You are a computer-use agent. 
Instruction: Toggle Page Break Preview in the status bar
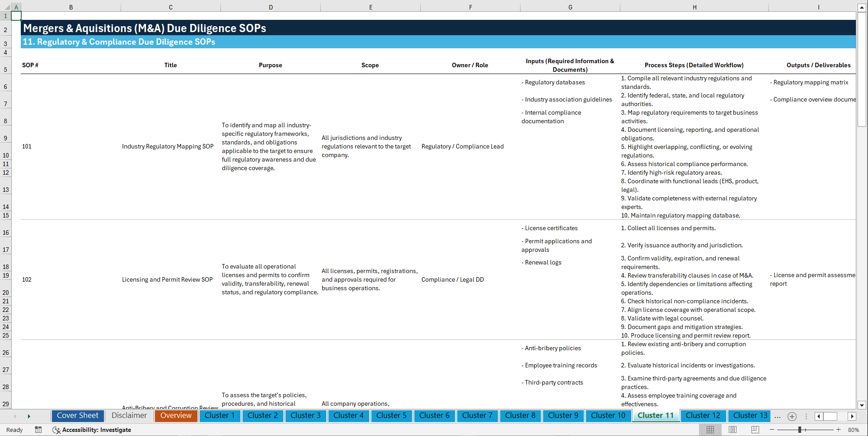click(x=755, y=430)
